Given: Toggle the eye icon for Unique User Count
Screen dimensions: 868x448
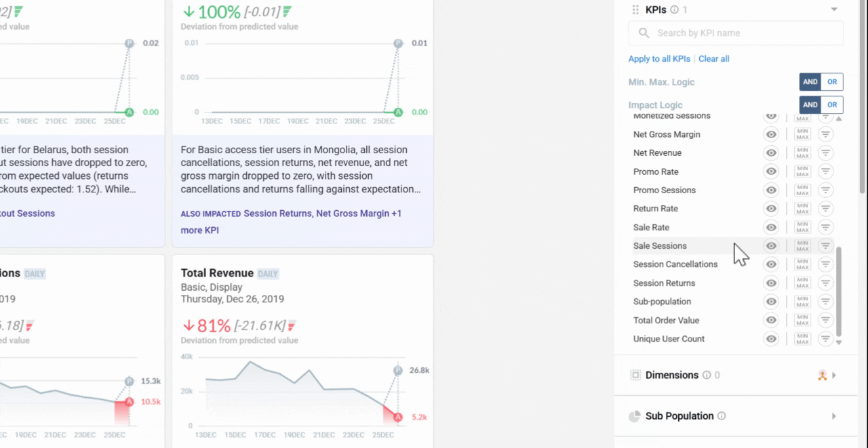Looking at the screenshot, I should [771, 339].
